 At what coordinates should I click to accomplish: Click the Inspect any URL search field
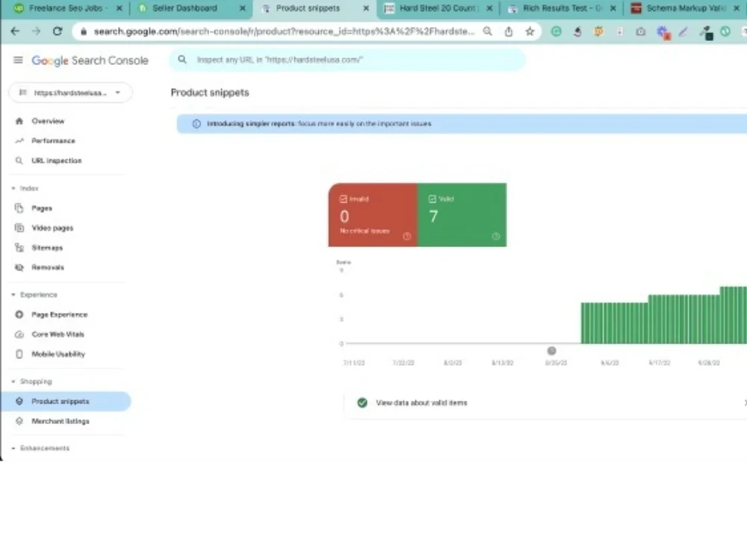tap(348, 60)
